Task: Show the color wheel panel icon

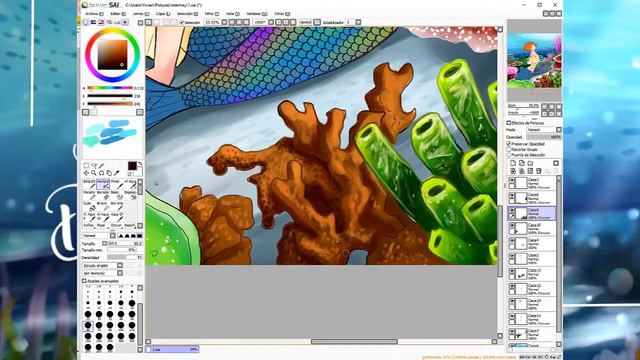Action: pyautogui.click(x=86, y=22)
